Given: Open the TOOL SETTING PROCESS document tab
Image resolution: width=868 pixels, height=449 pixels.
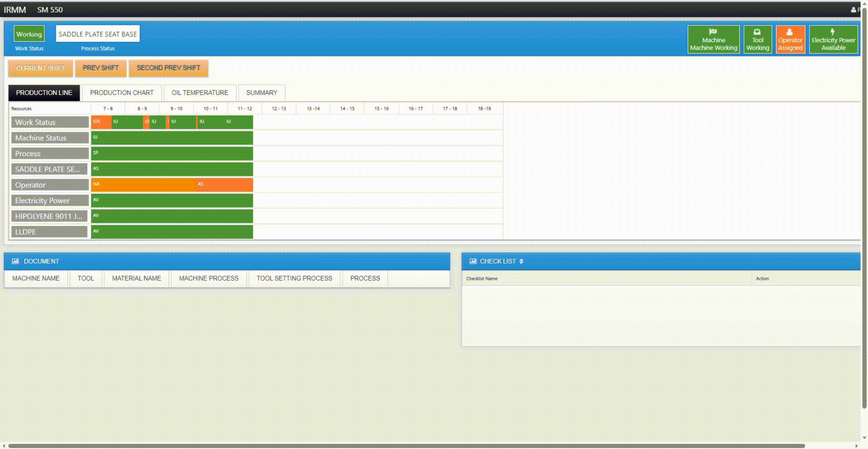Looking at the screenshot, I should pos(294,279).
